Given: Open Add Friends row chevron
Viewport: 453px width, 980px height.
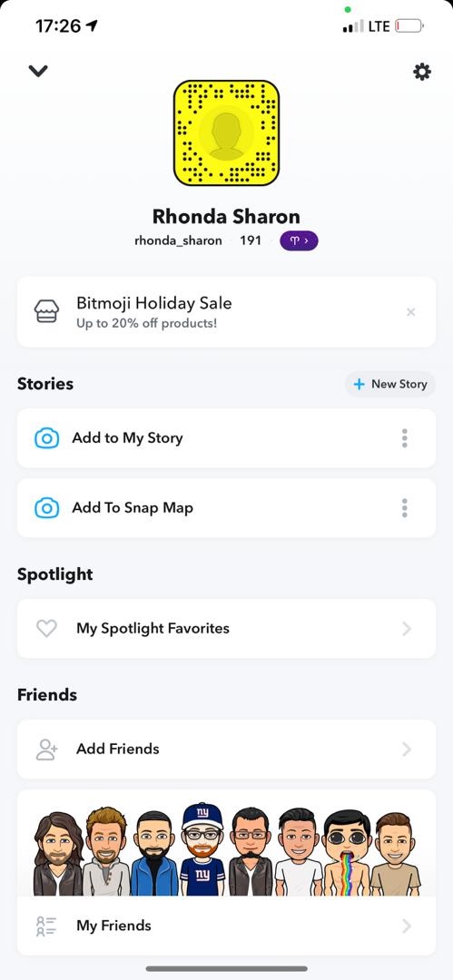Looking at the screenshot, I should (407, 749).
